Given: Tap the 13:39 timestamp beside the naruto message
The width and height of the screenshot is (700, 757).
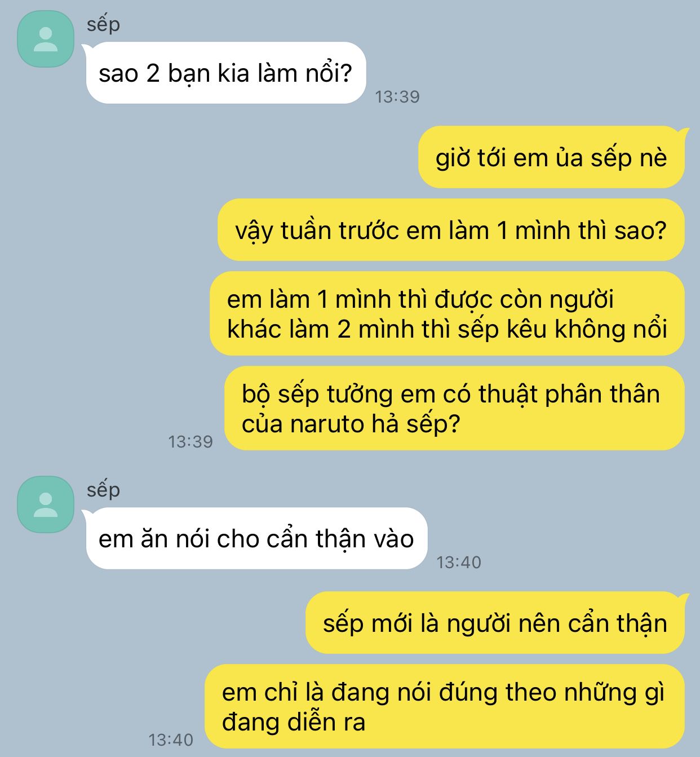Looking at the screenshot, I should pyautogui.click(x=190, y=441).
